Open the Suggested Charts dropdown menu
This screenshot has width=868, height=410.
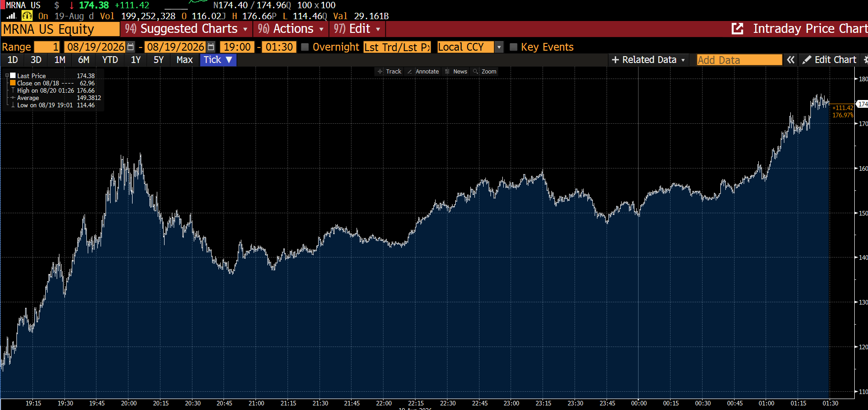[x=186, y=29]
